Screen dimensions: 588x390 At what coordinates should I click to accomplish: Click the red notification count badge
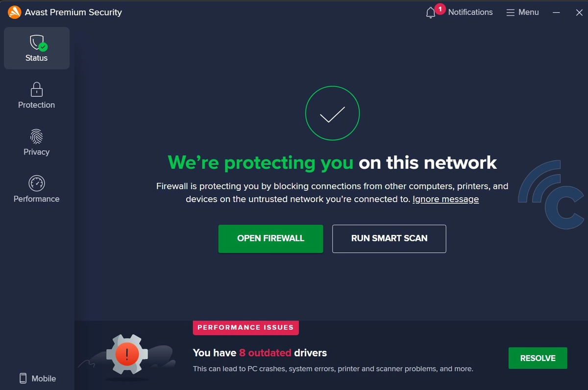440,9
